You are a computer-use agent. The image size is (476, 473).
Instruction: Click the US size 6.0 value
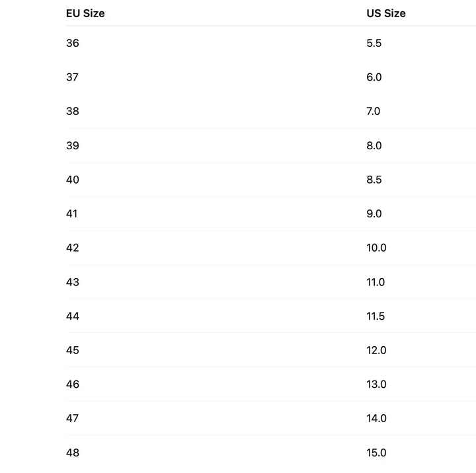(374, 77)
